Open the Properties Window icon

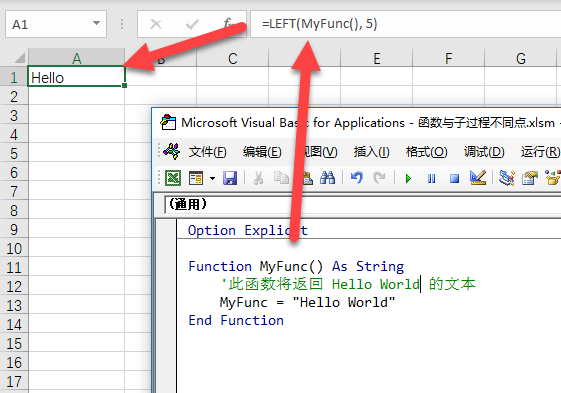click(530, 178)
